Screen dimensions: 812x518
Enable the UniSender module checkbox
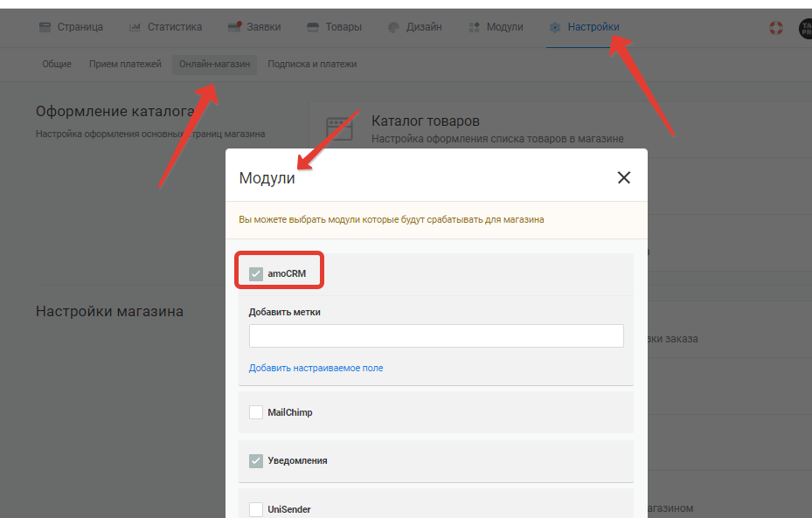(256, 509)
